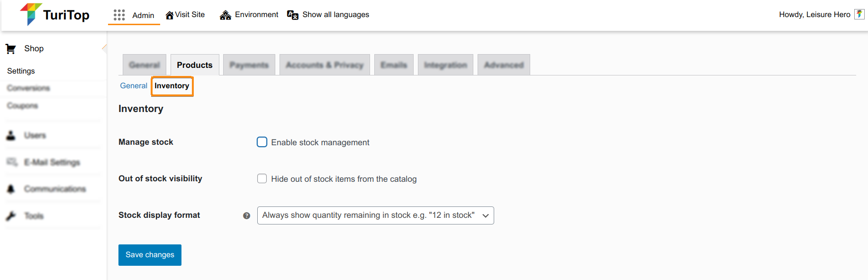Click the Tools wrench icon in sidebar

pyautogui.click(x=11, y=216)
